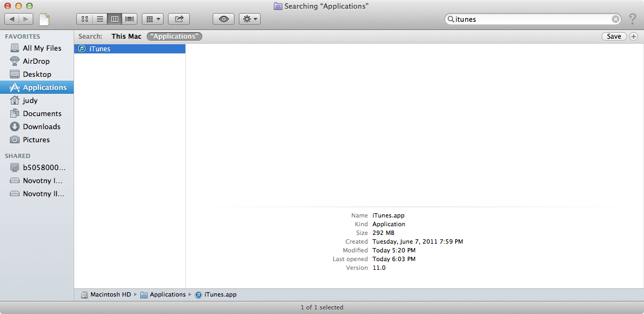Open AirDrop in the sidebar
The width and height of the screenshot is (644, 314).
click(37, 61)
